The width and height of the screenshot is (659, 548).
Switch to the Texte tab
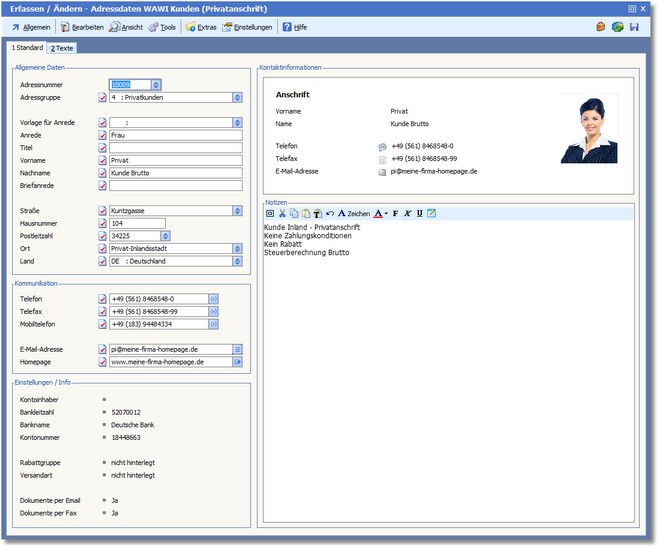click(x=62, y=48)
